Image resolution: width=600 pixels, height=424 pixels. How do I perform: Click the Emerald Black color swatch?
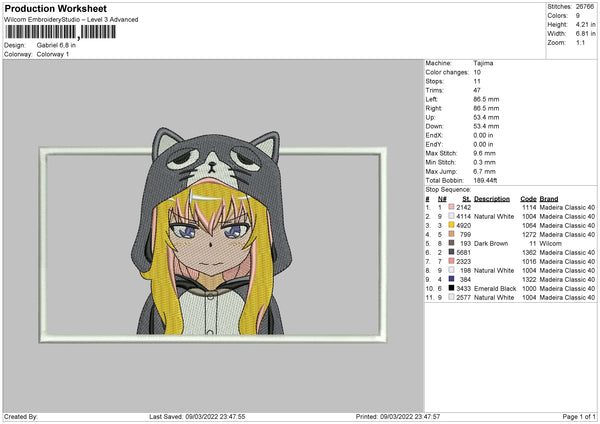tap(451, 288)
